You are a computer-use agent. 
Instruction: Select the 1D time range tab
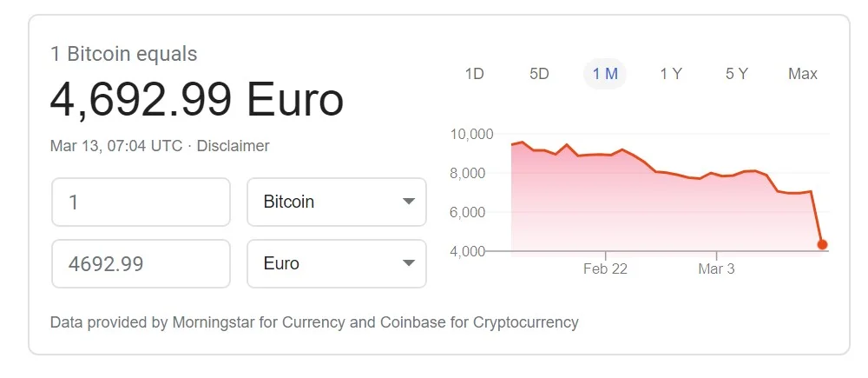[x=475, y=74]
